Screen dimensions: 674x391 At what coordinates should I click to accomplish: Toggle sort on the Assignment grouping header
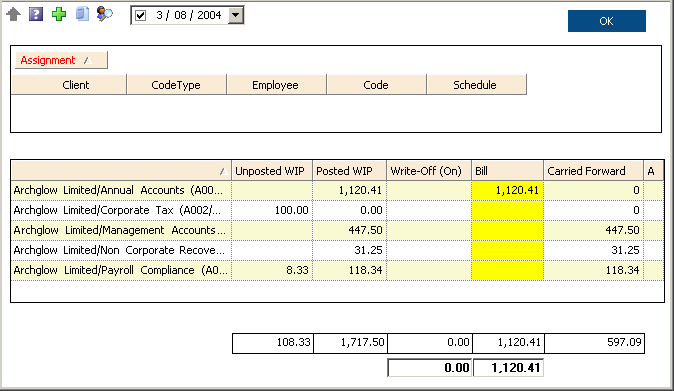61,60
